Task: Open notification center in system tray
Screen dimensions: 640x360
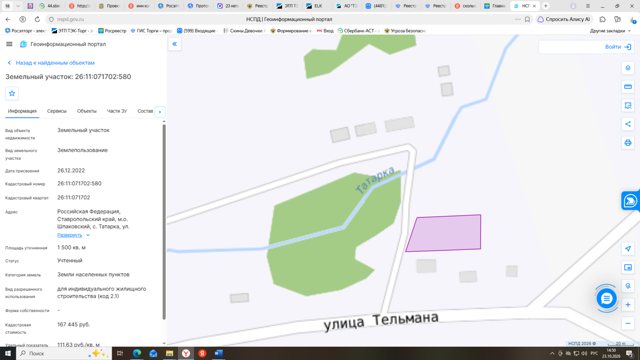Action: tap(630, 353)
